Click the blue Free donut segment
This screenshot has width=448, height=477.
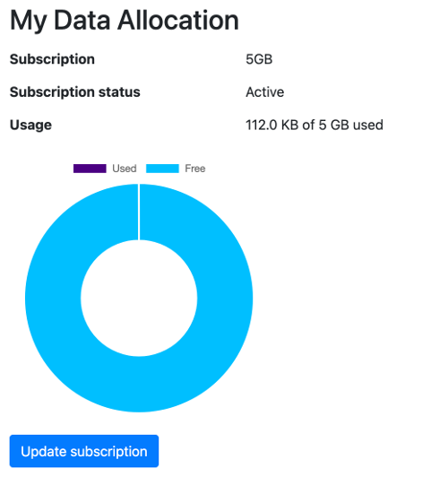tap(225, 298)
